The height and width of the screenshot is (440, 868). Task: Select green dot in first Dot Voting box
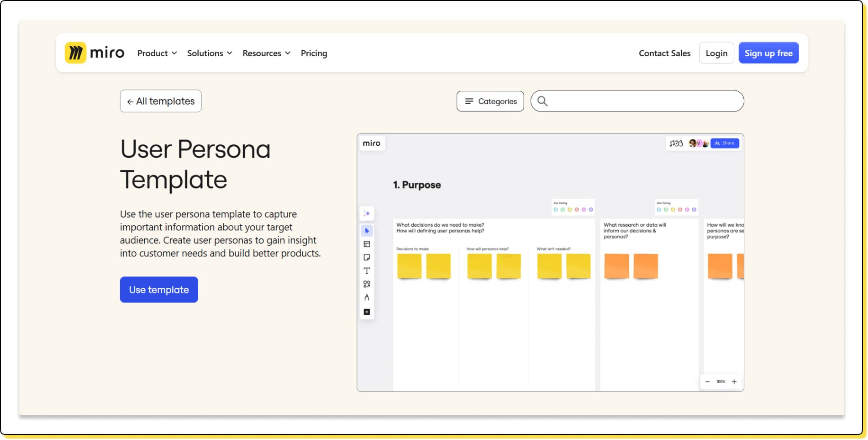[563, 210]
